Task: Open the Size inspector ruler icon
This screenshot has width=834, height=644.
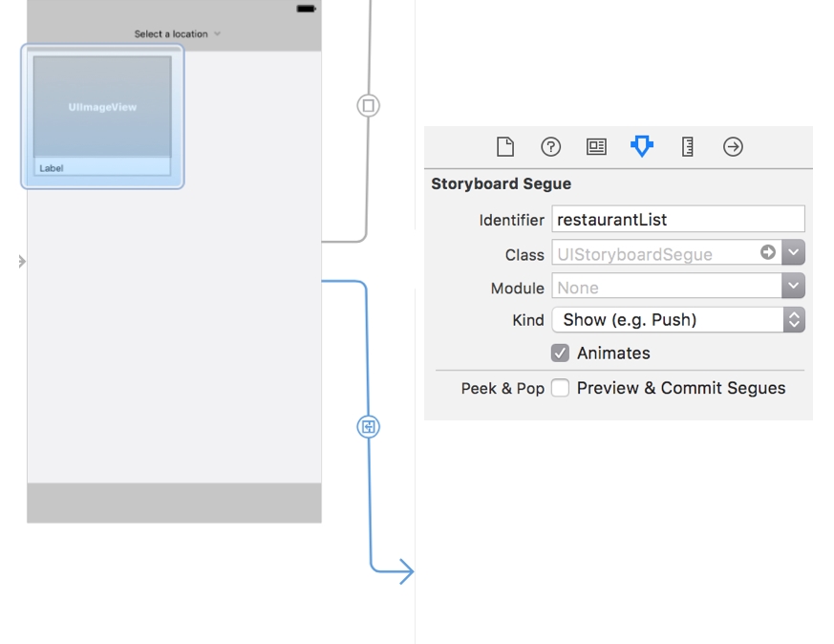Action: [x=687, y=147]
